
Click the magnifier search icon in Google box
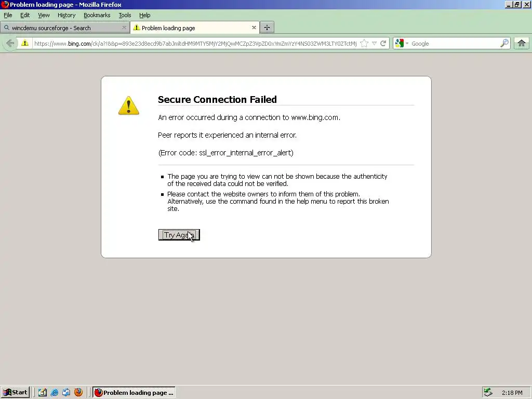click(x=504, y=43)
